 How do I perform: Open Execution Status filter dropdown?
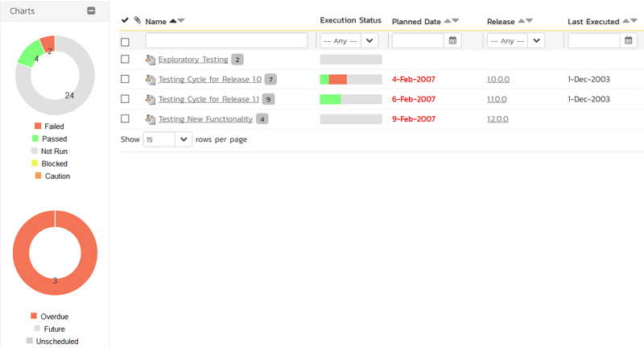click(349, 40)
